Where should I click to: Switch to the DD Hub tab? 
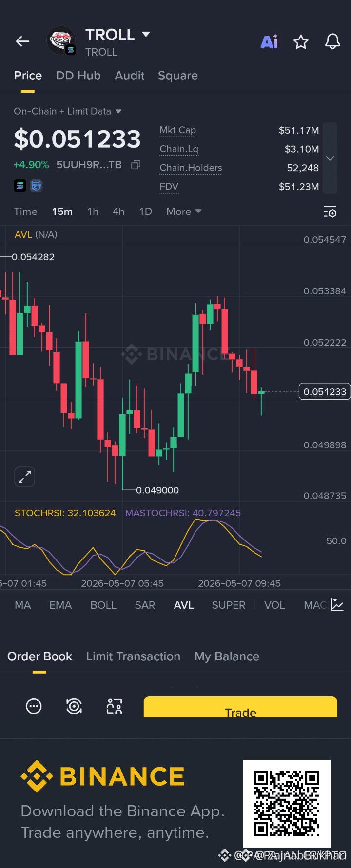(x=78, y=76)
